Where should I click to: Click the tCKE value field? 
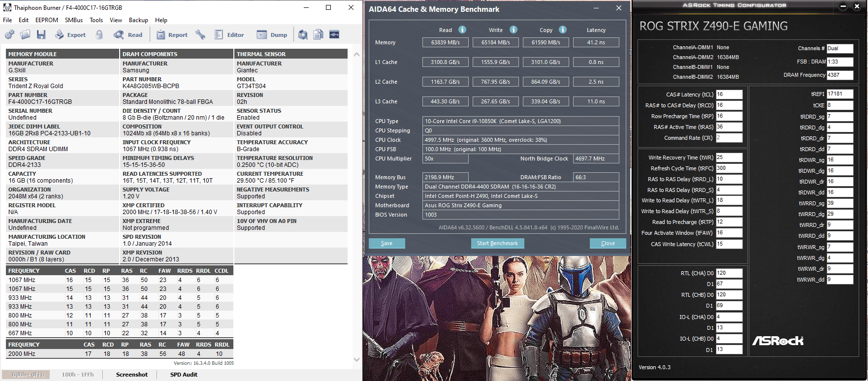point(840,105)
